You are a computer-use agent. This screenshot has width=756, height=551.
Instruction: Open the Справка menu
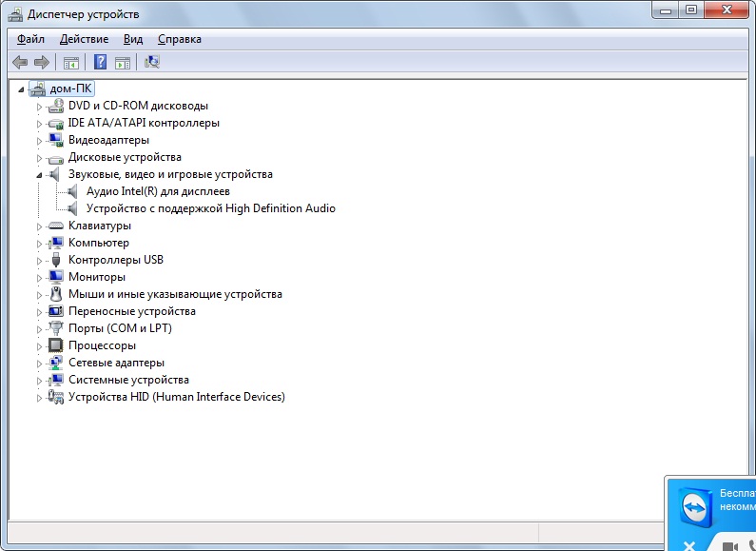[x=180, y=39]
